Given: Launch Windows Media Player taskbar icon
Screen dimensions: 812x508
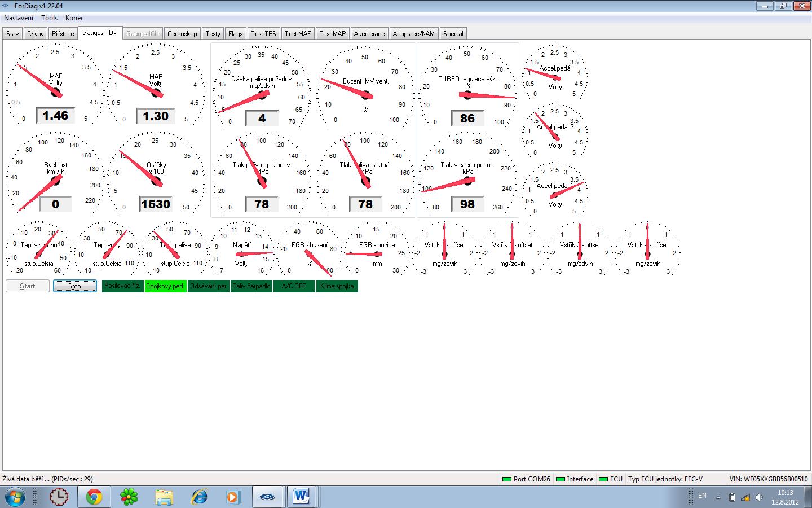Looking at the screenshot, I should coord(233,497).
